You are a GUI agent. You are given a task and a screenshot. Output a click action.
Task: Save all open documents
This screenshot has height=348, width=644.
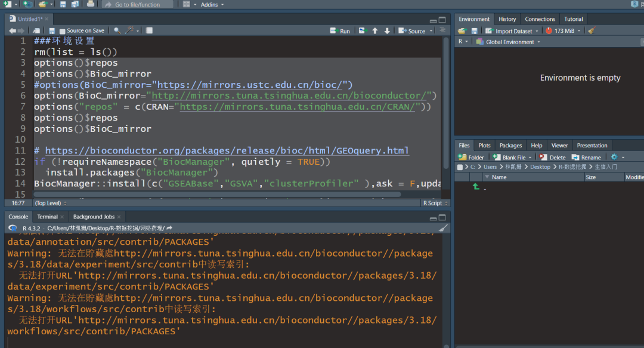coord(75,4)
